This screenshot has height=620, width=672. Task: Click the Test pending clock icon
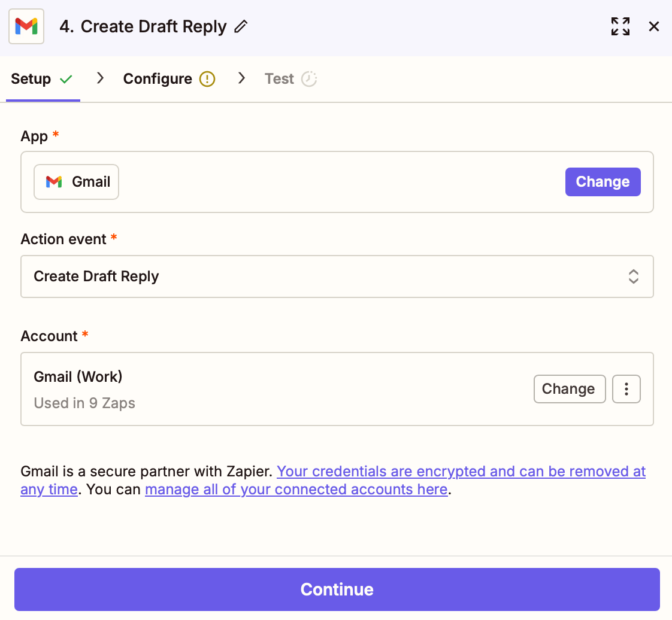pos(309,79)
